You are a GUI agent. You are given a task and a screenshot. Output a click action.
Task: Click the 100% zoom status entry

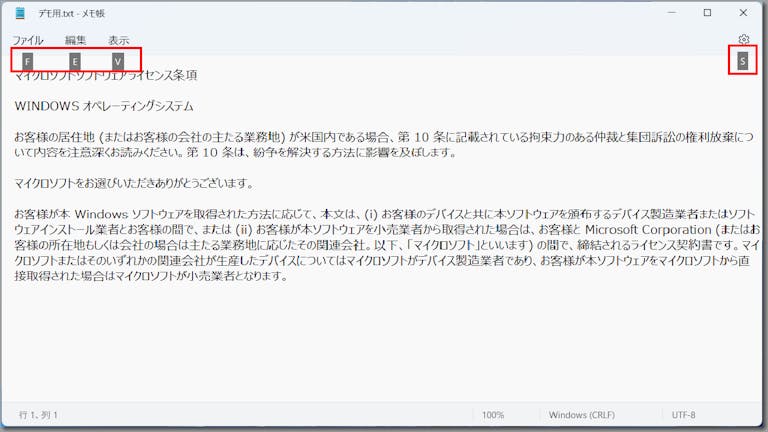pos(493,415)
